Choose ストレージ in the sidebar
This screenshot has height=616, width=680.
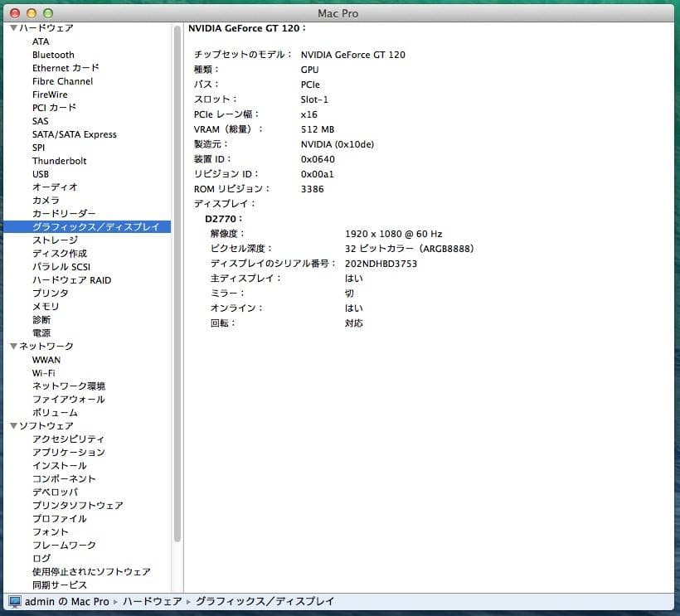click(55, 240)
